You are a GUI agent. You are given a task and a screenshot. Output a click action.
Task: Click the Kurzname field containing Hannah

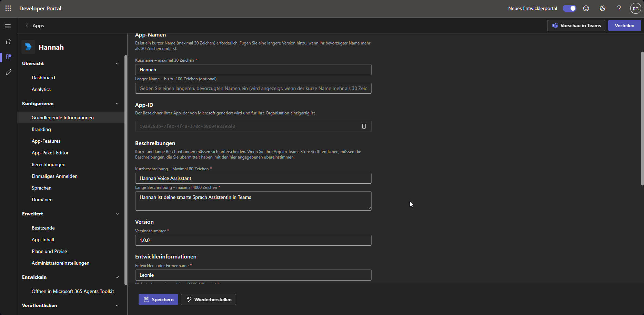253,70
